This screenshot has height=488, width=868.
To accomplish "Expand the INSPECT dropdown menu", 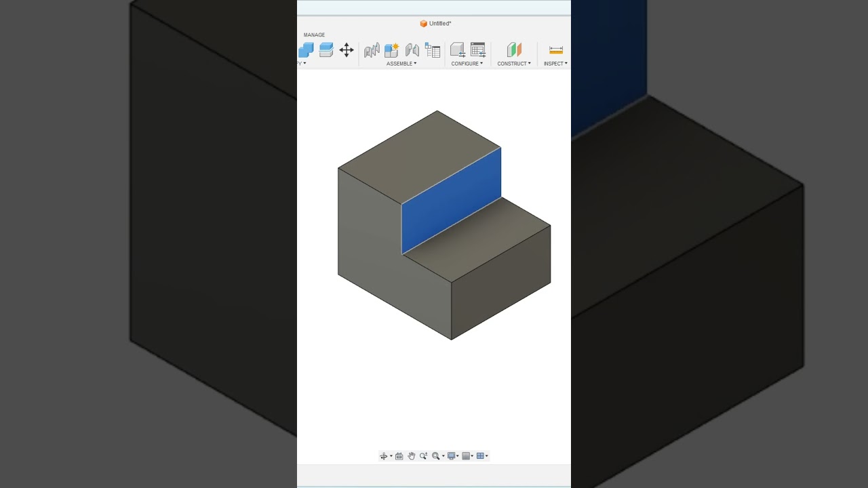I will (x=555, y=64).
